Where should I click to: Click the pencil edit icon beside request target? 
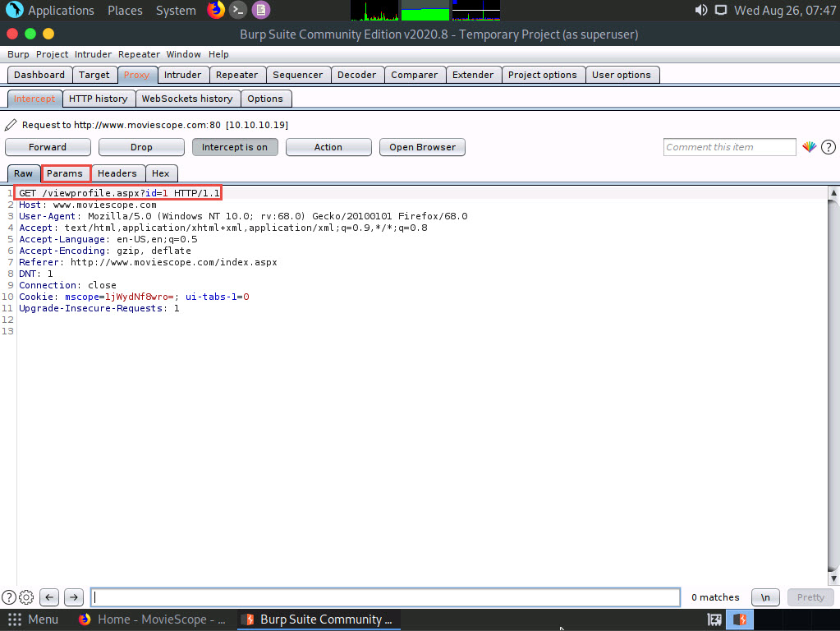click(x=11, y=125)
